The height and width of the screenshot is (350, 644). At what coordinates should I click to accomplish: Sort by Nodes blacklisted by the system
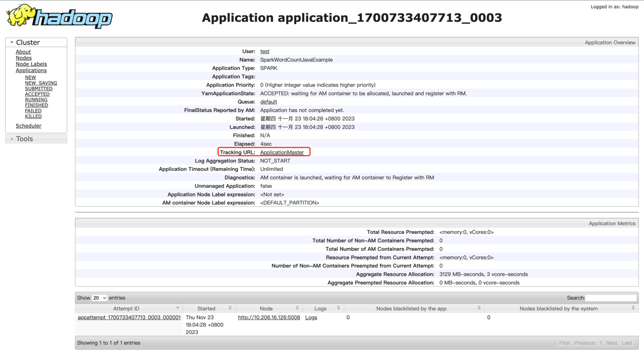633,308
